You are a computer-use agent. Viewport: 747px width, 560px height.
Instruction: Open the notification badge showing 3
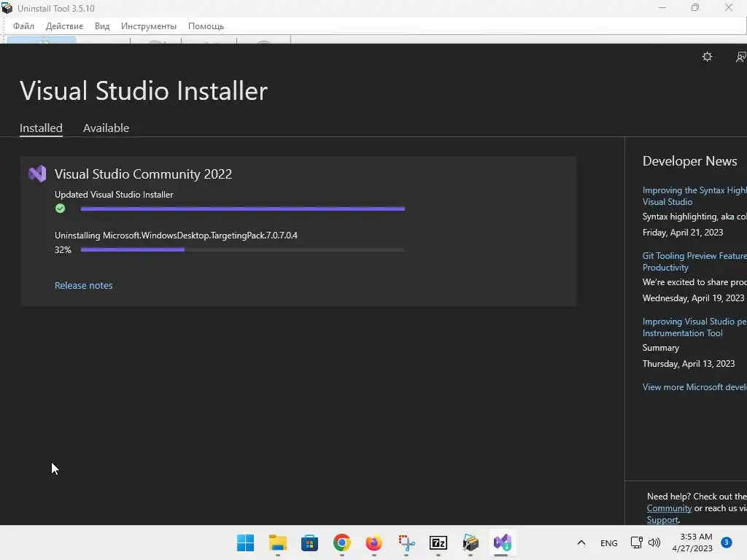pos(727,542)
